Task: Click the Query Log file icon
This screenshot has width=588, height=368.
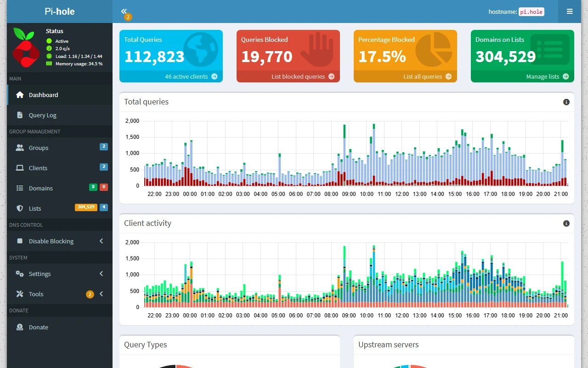Action: pyautogui.click(x=20, y=115)
